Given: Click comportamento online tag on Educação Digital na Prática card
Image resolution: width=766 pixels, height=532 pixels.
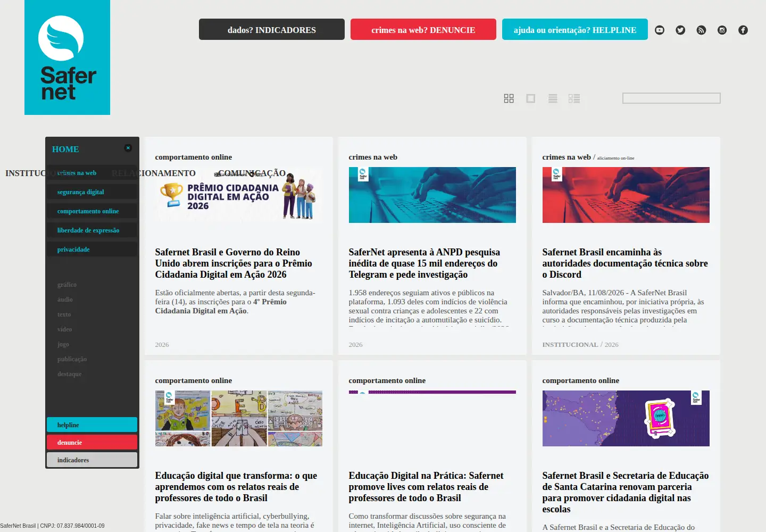Looking at the screenshot, I should tap(387, 380).
